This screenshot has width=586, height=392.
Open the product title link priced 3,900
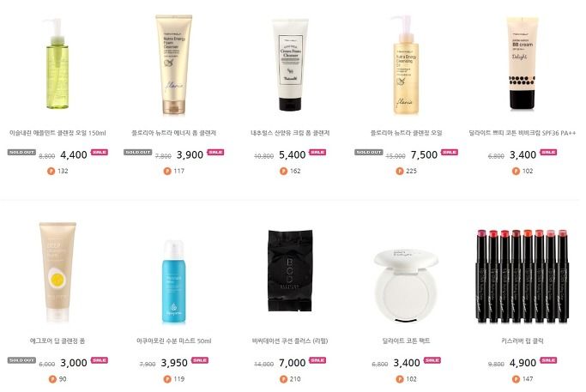[174, 133]
